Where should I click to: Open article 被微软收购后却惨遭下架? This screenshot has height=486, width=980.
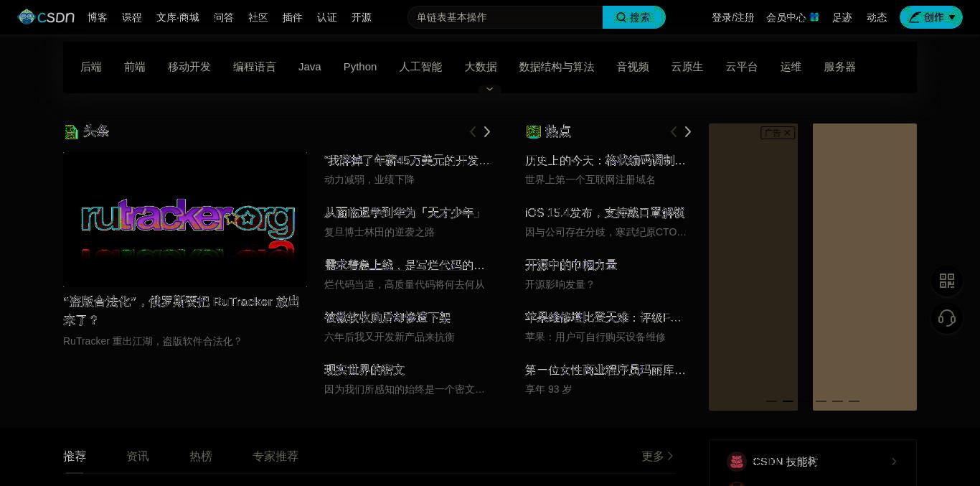tap(387, 317)
